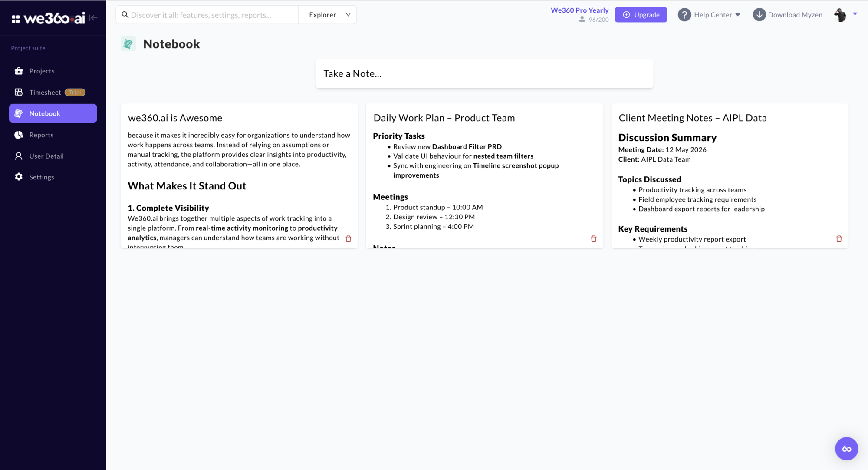Click the 'Key Requirements' heading

tap(653, 229)
